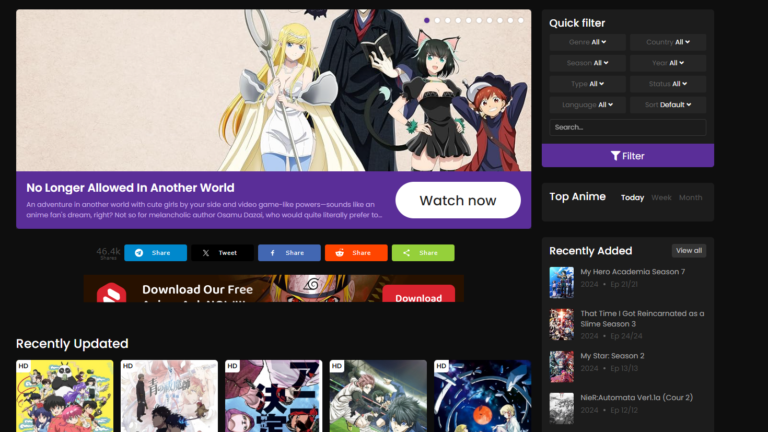Expand the Sort Default dropdown
Screen dimensions: 768x432
667,105
